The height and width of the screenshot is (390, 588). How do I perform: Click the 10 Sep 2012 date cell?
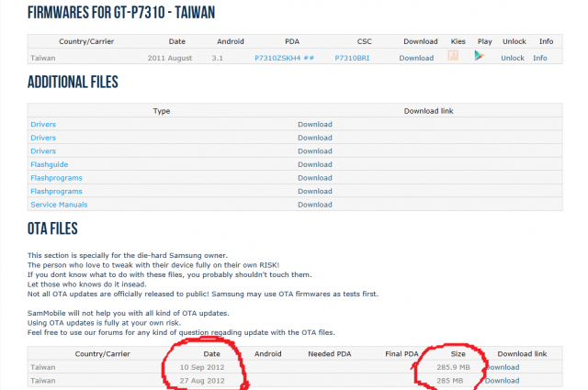[x=202, y=367]
